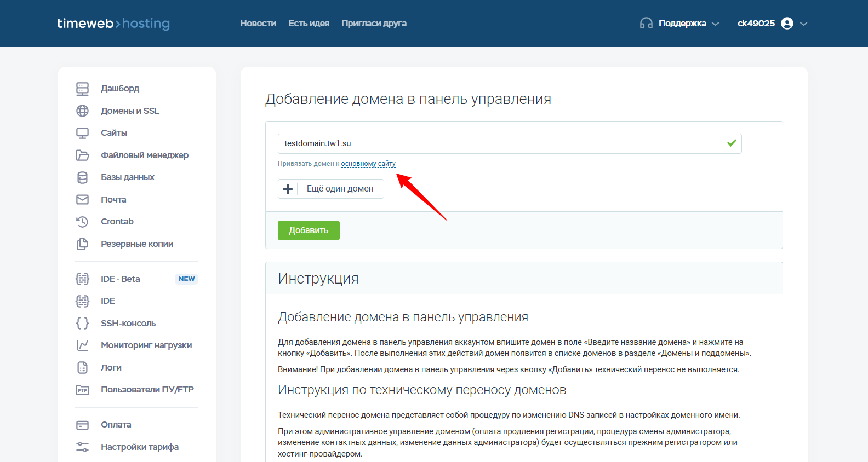Viewport: 868px width, 462px height.
Task: Open Логи label in sidebar
Action: tap(111, 368)
